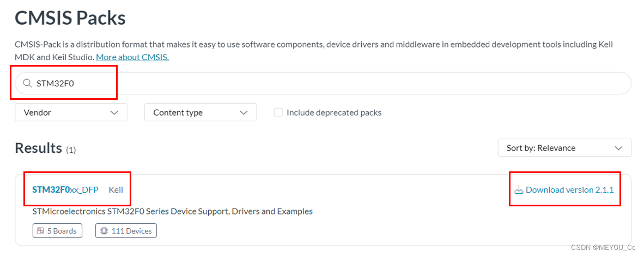
Task: Click the CMSIS Packs page title
Action: coord(70,19)
